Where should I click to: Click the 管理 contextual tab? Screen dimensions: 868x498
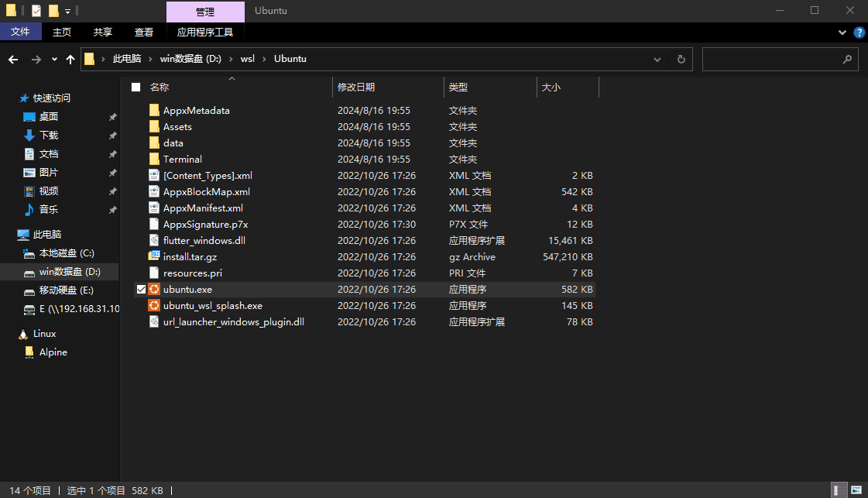pyautogui.click(x=205, y=12)
